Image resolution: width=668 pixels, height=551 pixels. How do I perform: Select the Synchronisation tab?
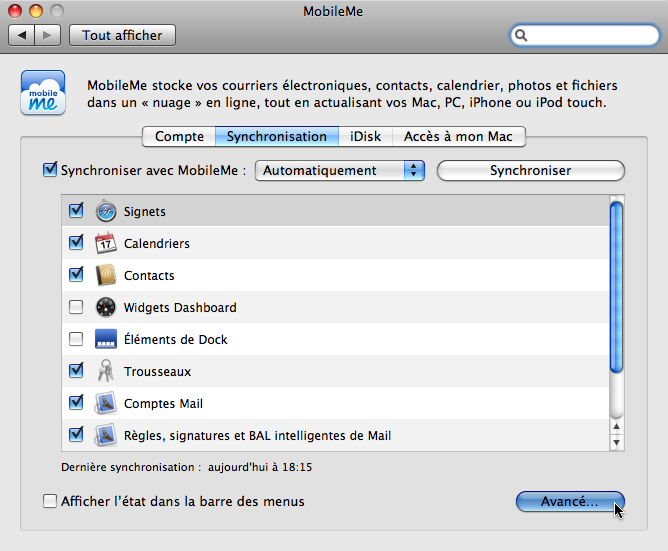[x=277, y=136]
